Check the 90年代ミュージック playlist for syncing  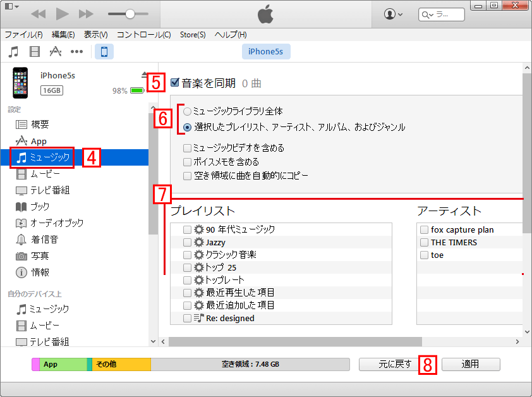(x=187, y=229)
